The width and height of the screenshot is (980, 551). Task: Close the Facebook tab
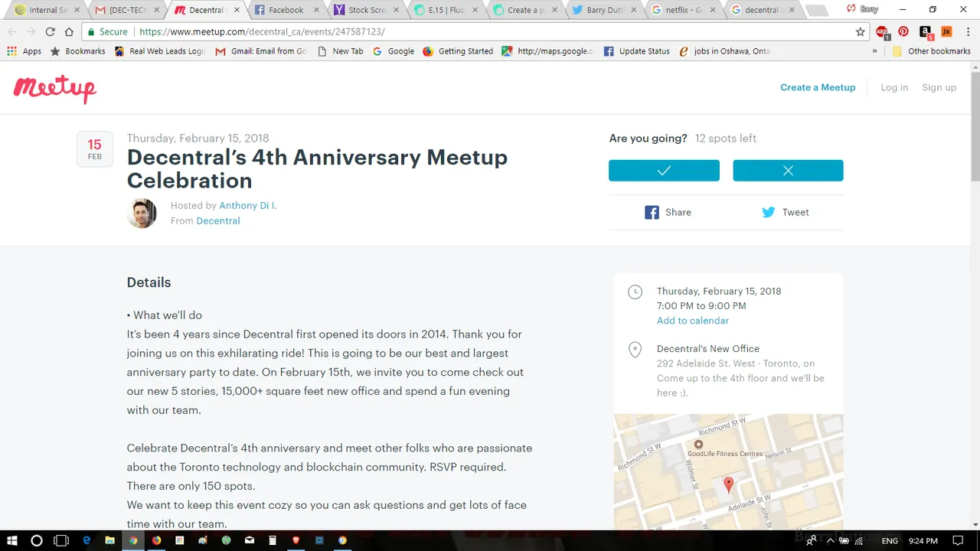point(315,10)
